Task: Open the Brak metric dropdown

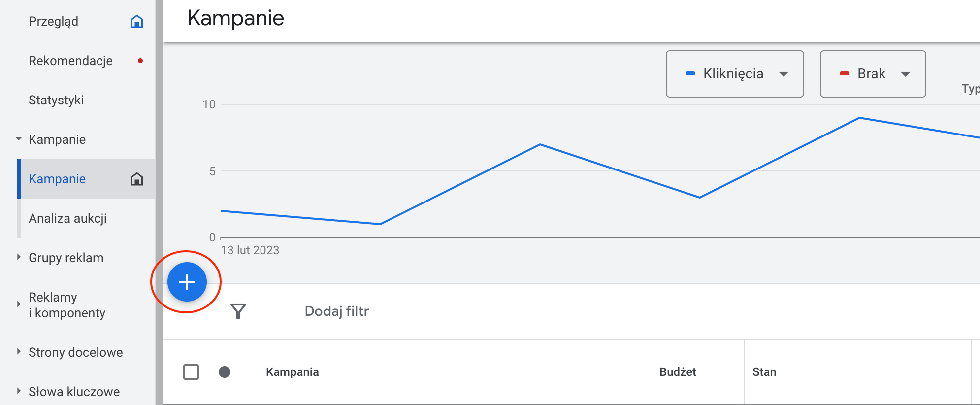Action: (873, 74)
